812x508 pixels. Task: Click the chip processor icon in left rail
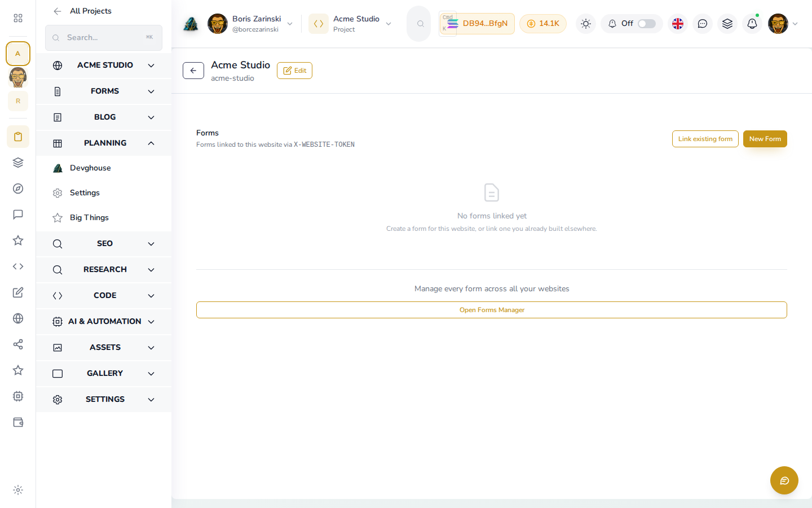tap(18, 396)
